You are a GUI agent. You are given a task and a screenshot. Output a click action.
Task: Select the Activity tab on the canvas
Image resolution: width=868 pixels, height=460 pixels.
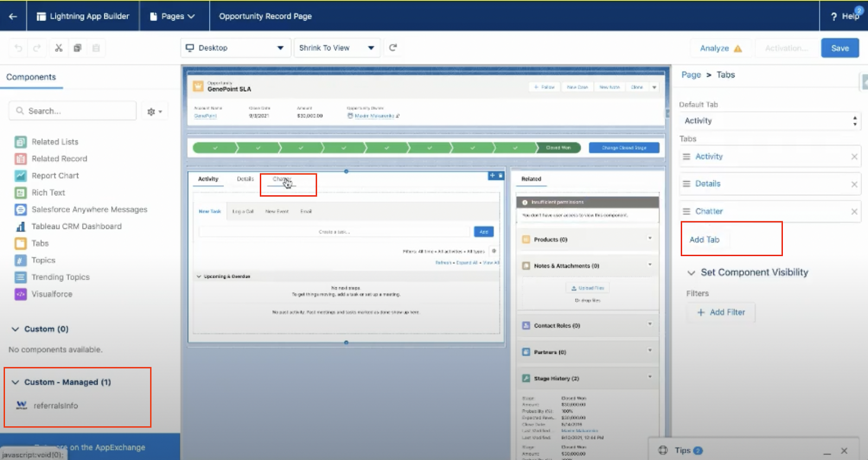(x=208, y=179)
